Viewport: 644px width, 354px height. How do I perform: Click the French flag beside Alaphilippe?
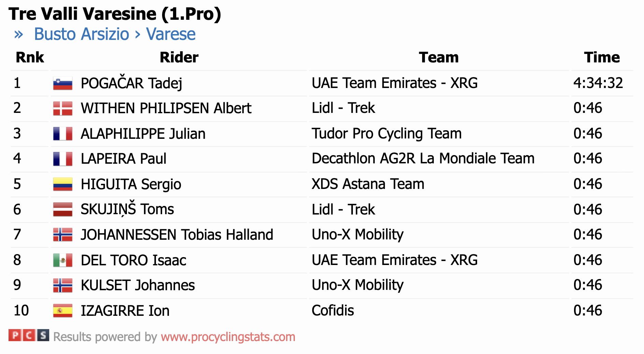tap(63, 134)
